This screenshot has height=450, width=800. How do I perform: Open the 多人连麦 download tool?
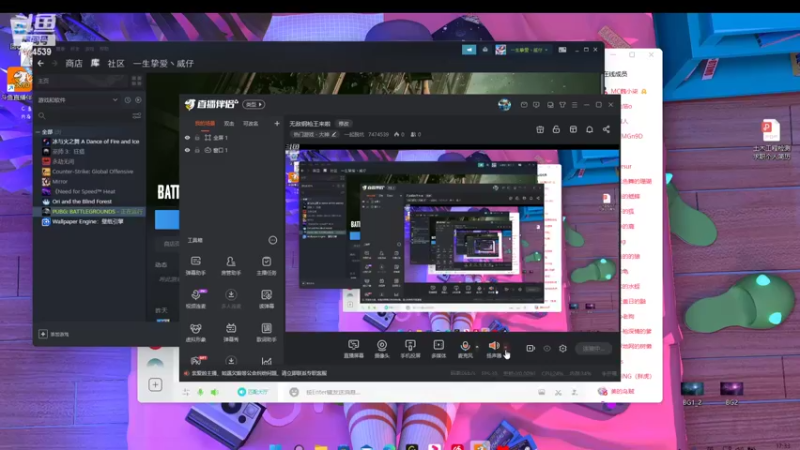231,299
